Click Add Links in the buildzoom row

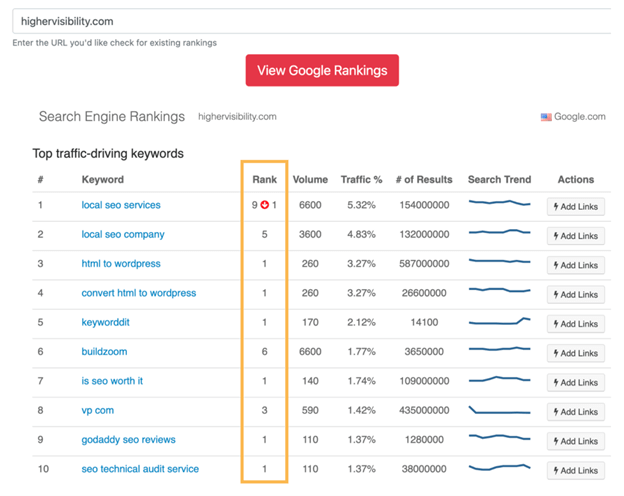pos(575,354)
